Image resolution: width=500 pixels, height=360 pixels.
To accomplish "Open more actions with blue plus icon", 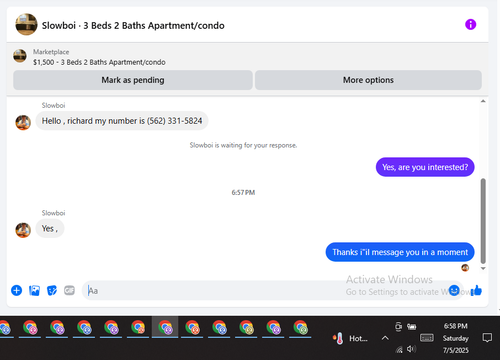I will point(16,290).
